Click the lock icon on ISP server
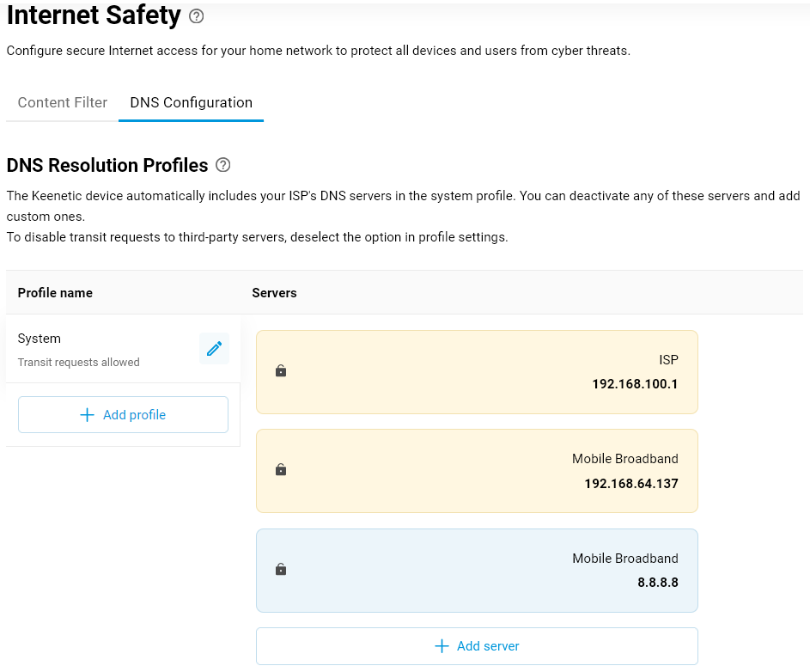 pyautogui.click(x=280, y=371)
